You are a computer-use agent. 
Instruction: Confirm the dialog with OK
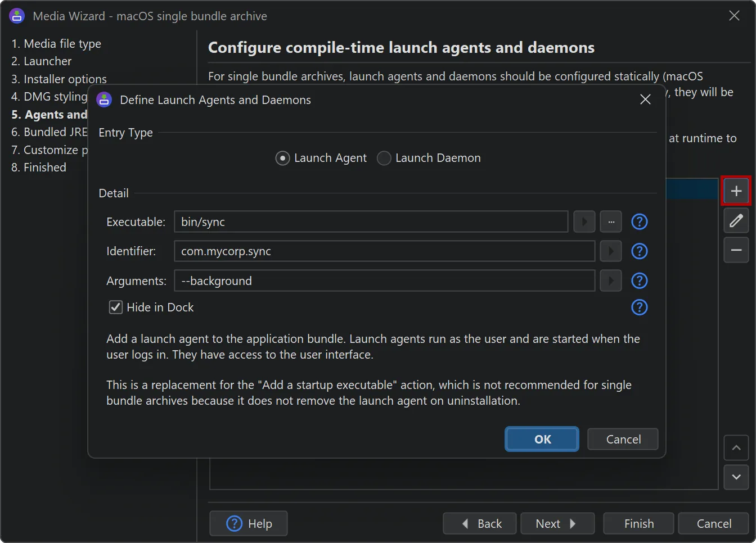[542, 440]
